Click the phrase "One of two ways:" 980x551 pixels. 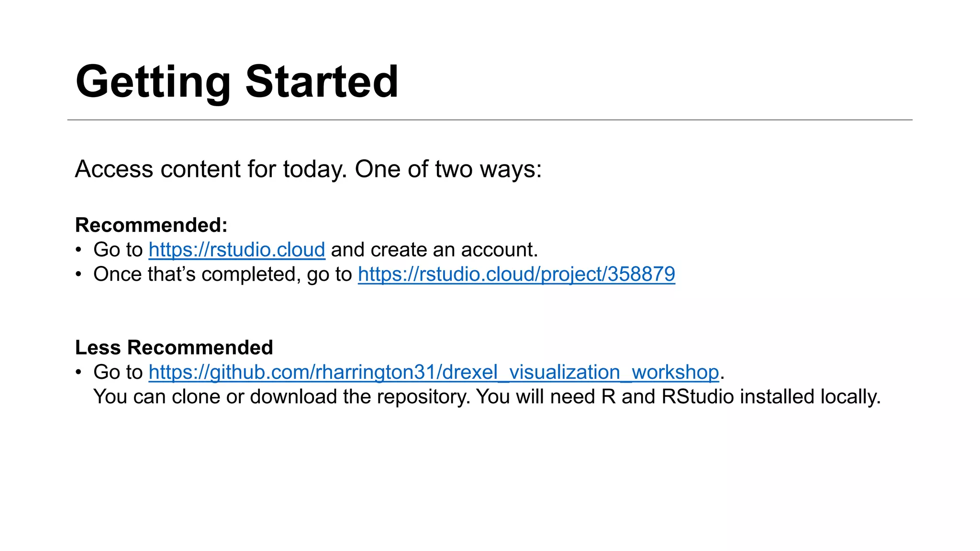point(448,170)
